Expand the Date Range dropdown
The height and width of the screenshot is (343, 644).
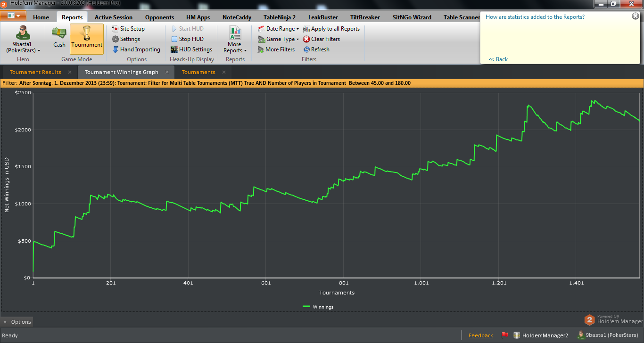point(278,29)
